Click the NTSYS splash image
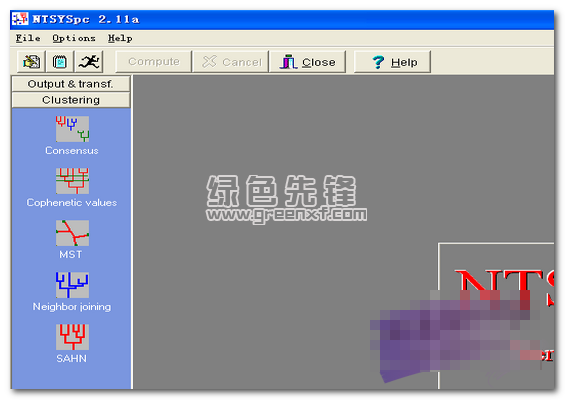This screenshot has width=565, height=400. pyautogui.click(x=496, y=316)
